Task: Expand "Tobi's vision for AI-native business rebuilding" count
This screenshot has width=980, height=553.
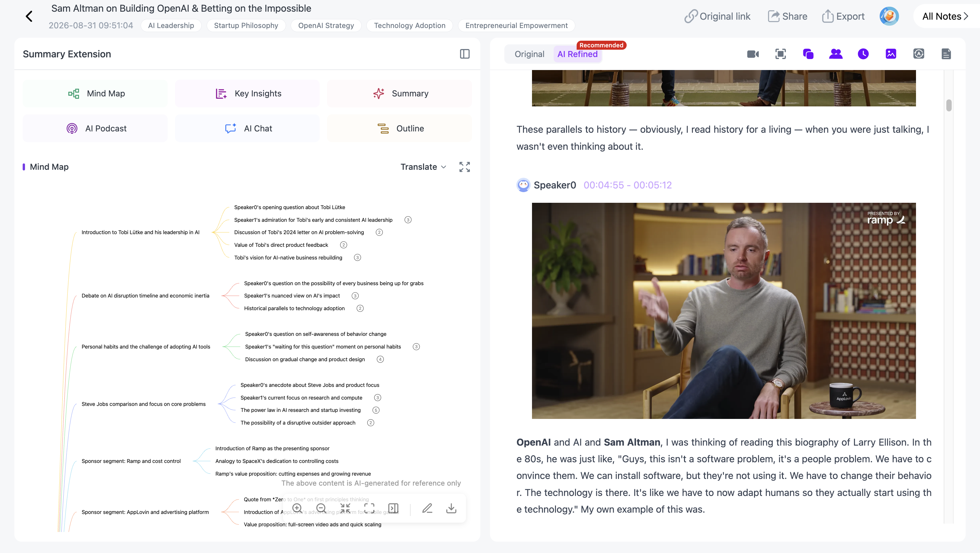Action: 357,258
